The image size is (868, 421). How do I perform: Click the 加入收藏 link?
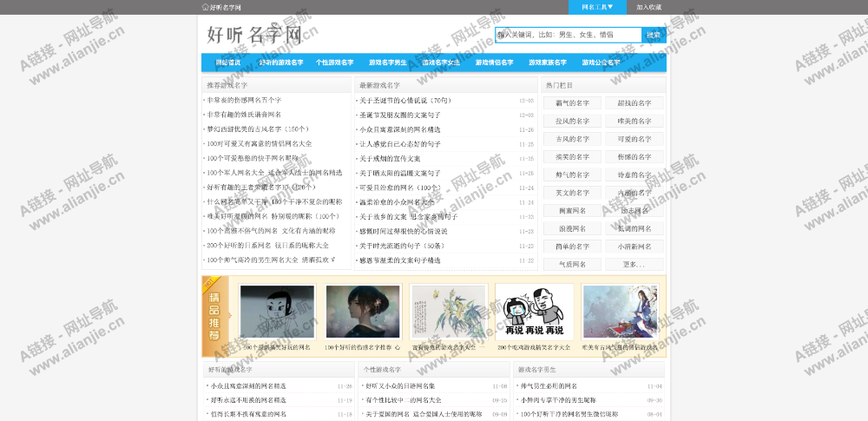(x=648, y=7)
